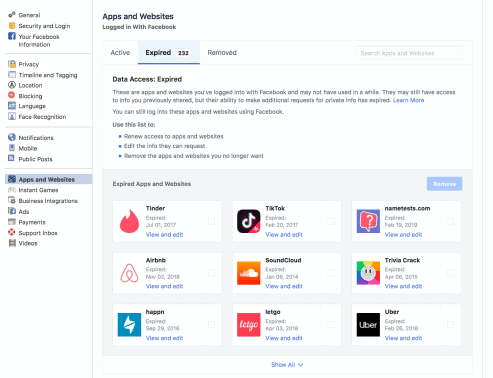
Task: Check the letgo app checkbox
Action: point(331,325)
